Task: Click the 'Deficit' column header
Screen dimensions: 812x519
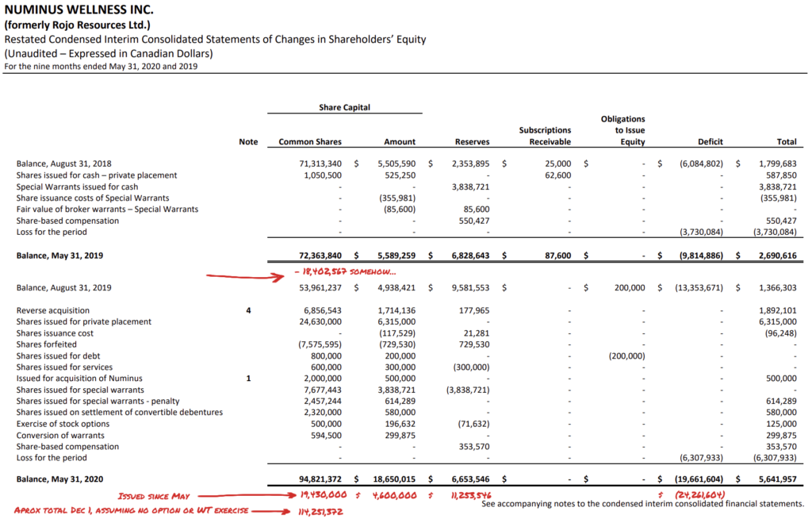Action: click(710, 142)
